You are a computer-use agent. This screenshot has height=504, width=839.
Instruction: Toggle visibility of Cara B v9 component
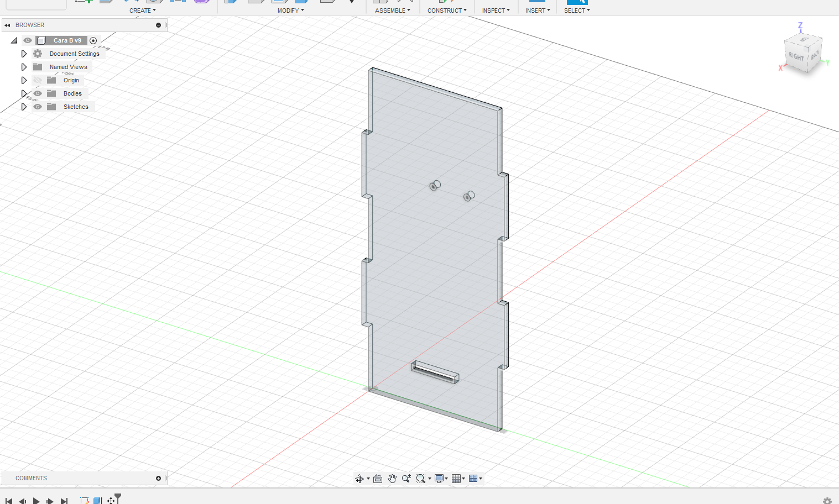(x=28, y=40)
